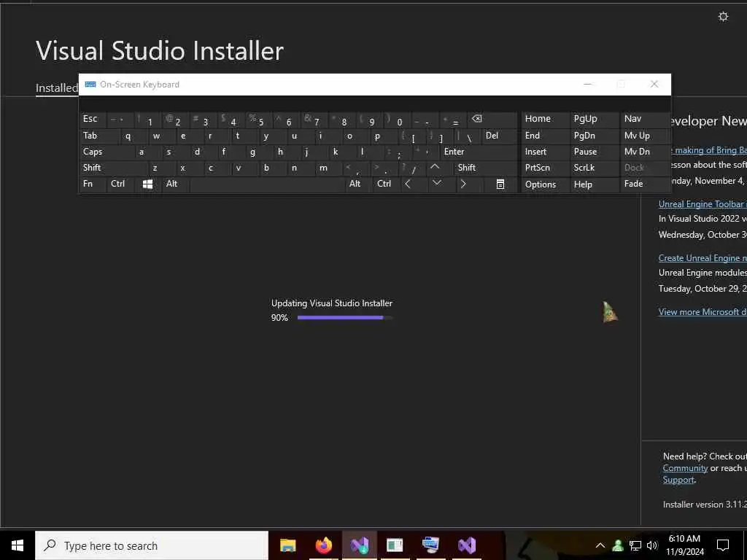Click the taskbar clock and date
This screenshot has height=560, width=747.
click(x=684, y=545)
